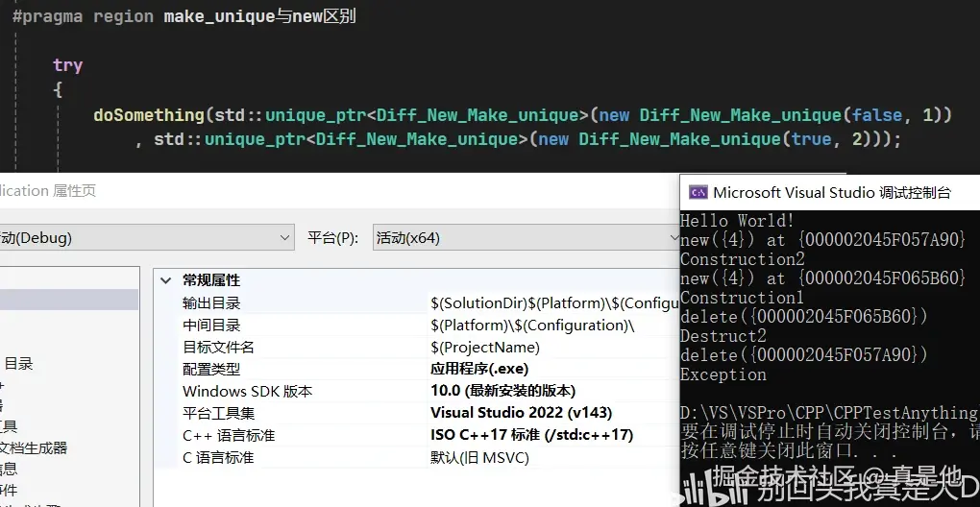
Task: Select the 平台工具集 property row
Action: [417, 413]
